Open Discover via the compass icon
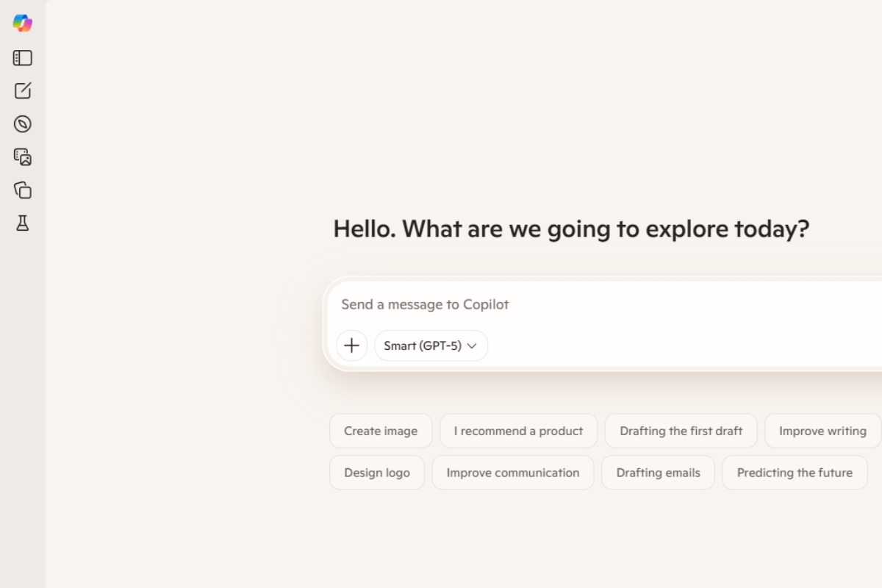Image resolution: width=882 pixels, height=588 pixels. pos(23,123)
